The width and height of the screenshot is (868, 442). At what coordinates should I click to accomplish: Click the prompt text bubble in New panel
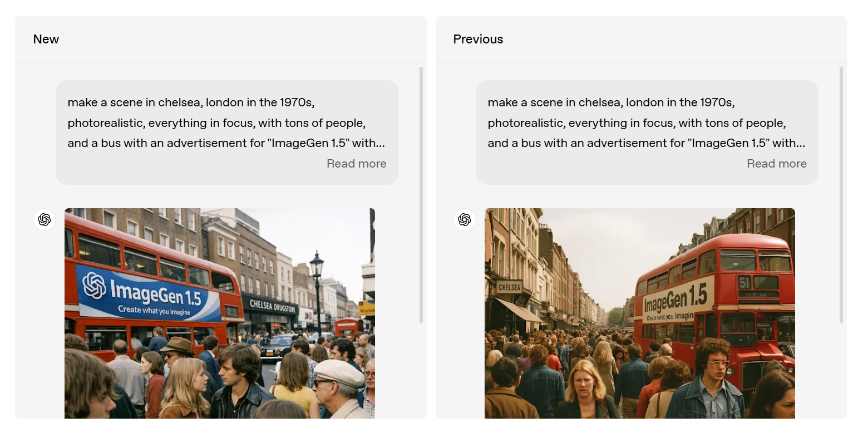pos(227,132)
